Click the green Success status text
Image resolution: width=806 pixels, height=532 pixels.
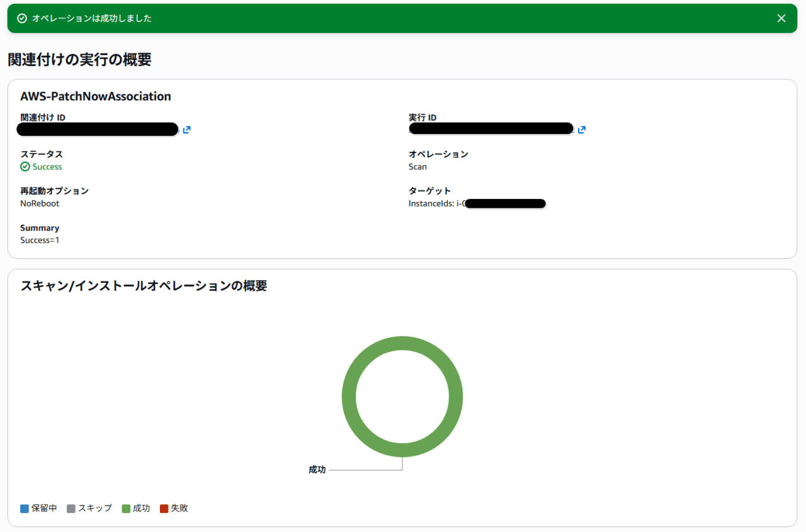47,167
